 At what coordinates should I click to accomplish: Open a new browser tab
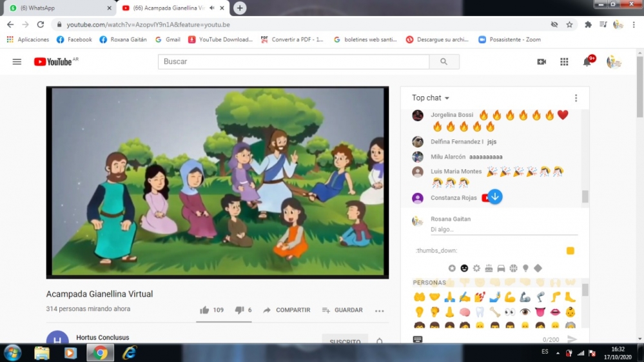240,8
